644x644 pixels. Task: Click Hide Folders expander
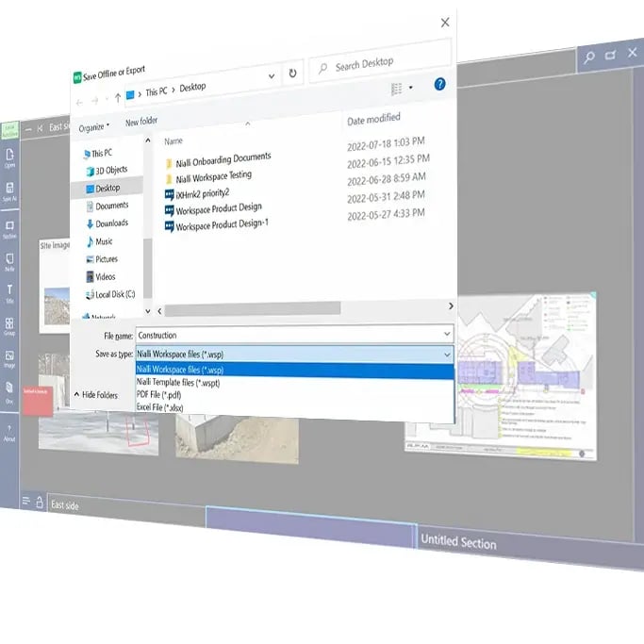96,395
